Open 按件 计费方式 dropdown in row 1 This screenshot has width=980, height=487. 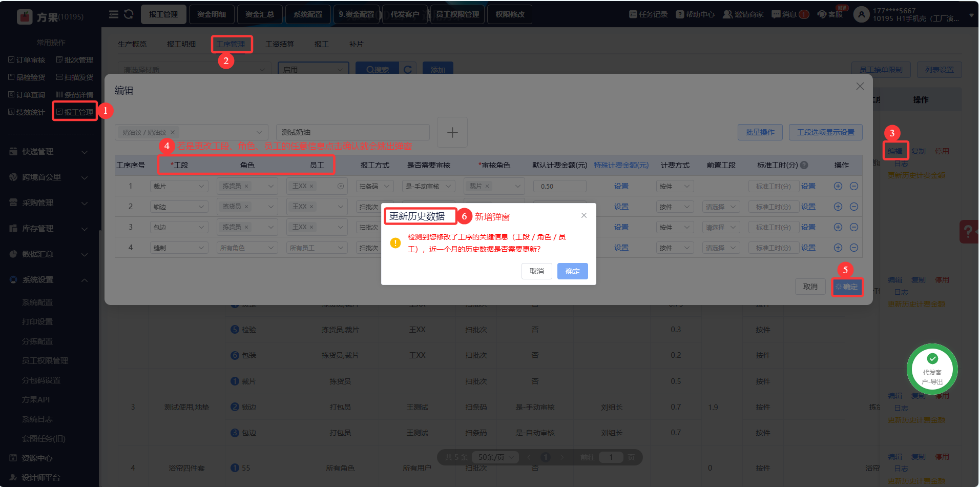tap(675, 186)
